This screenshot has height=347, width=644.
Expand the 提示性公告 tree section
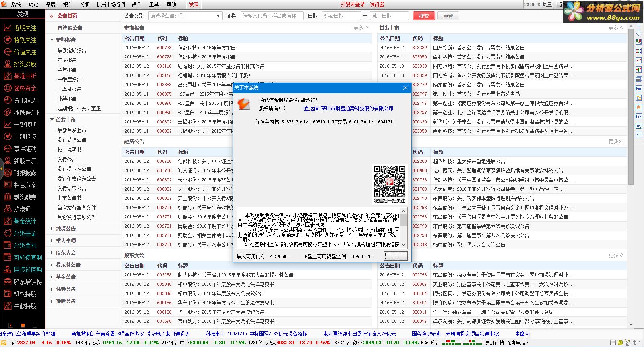coord(52,265)
